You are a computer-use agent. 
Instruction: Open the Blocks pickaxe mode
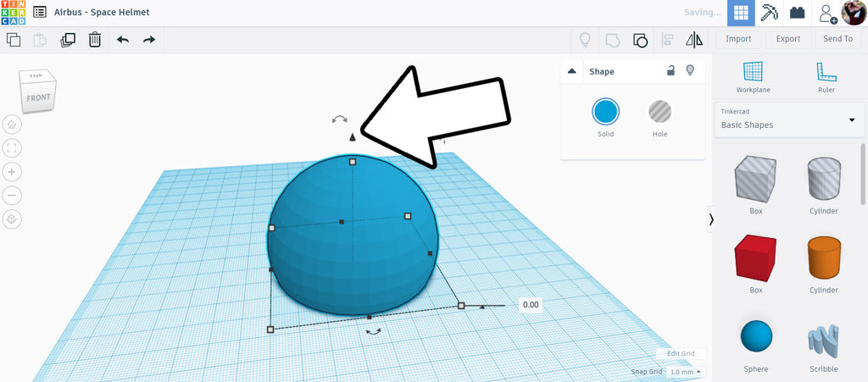click(x=769, y=13)
